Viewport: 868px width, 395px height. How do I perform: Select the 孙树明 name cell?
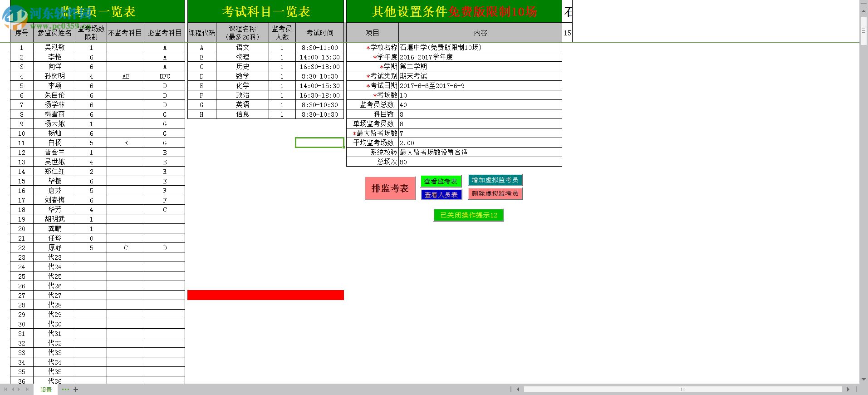point(54,76)
